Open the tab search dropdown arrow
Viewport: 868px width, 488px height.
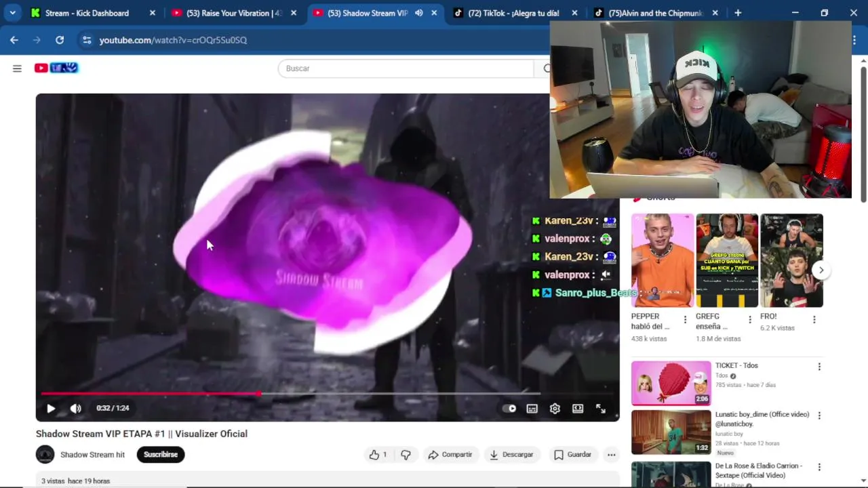12,13
